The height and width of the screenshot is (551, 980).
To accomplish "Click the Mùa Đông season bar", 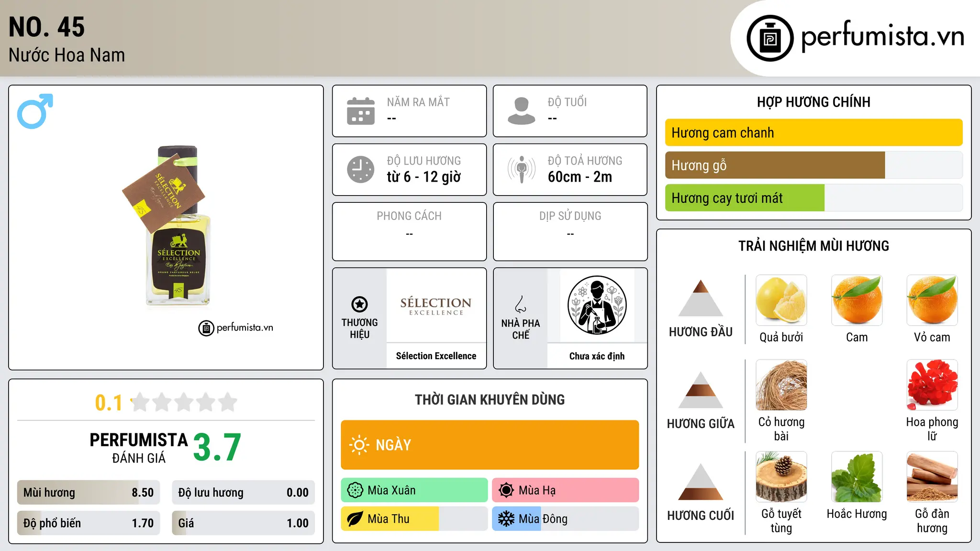I will point(565,519).
